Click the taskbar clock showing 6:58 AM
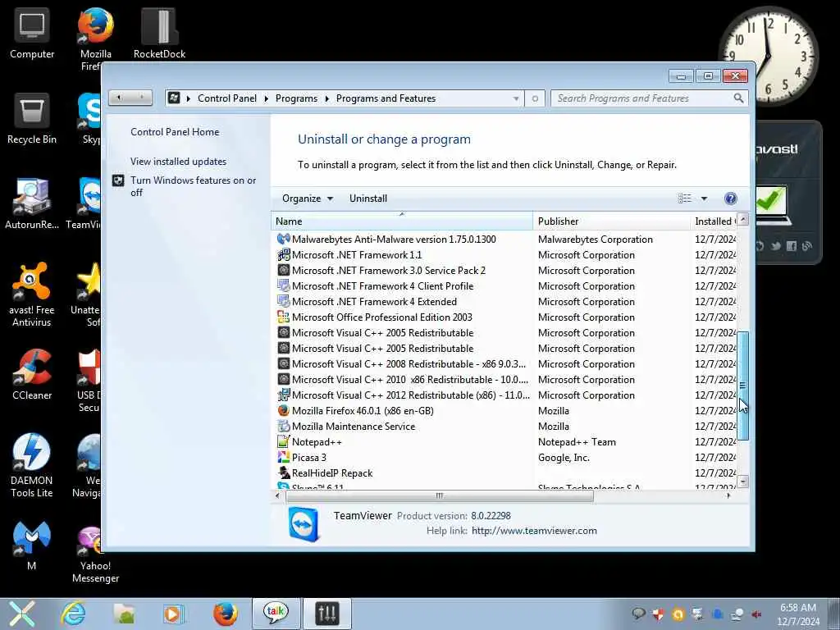 tap(798, 614)
